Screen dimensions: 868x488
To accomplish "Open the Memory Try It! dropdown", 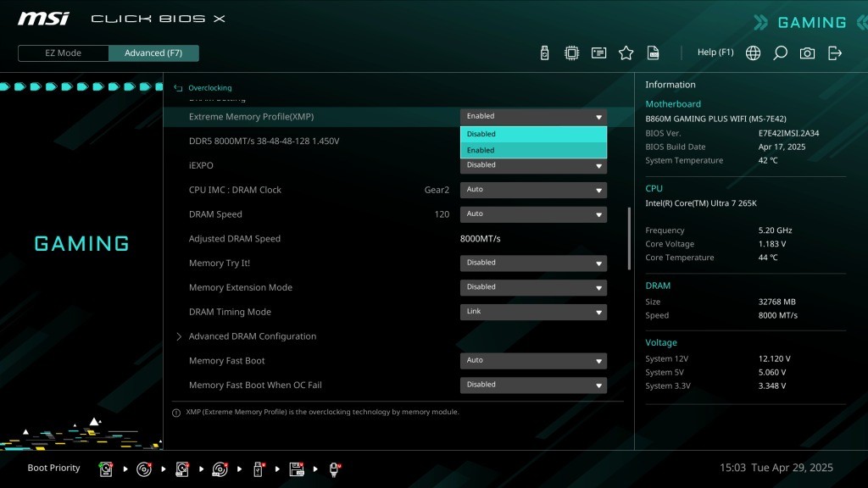I will (533, 263).
